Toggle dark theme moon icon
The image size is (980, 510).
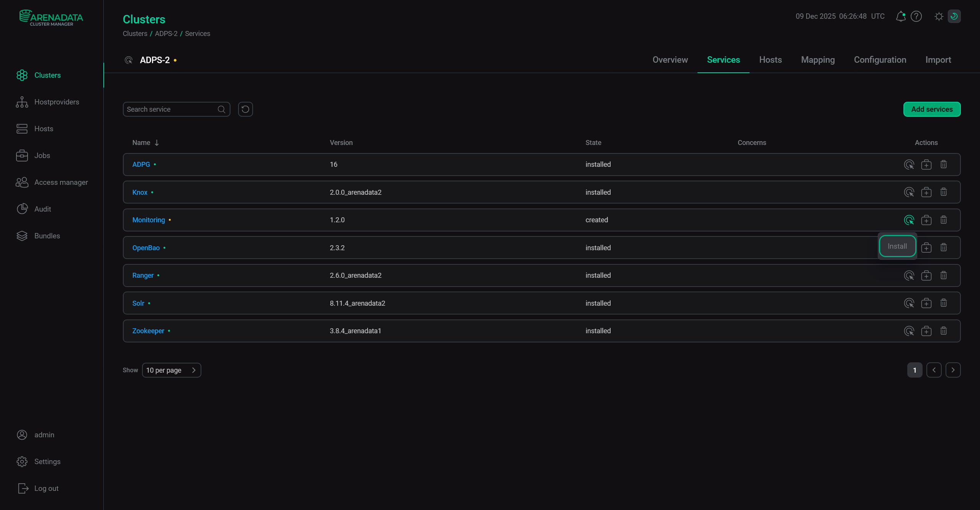pos(954,16)
